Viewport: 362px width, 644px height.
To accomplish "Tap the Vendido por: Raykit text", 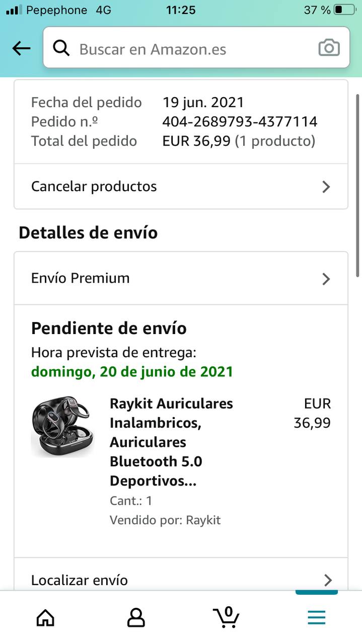I will [x=165, y=520].
